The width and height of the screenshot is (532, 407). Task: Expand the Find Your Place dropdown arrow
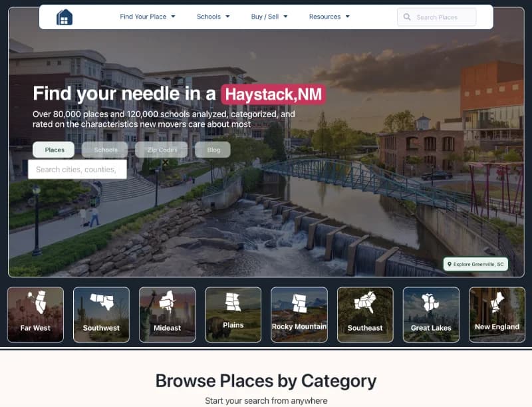coord(173,16)
